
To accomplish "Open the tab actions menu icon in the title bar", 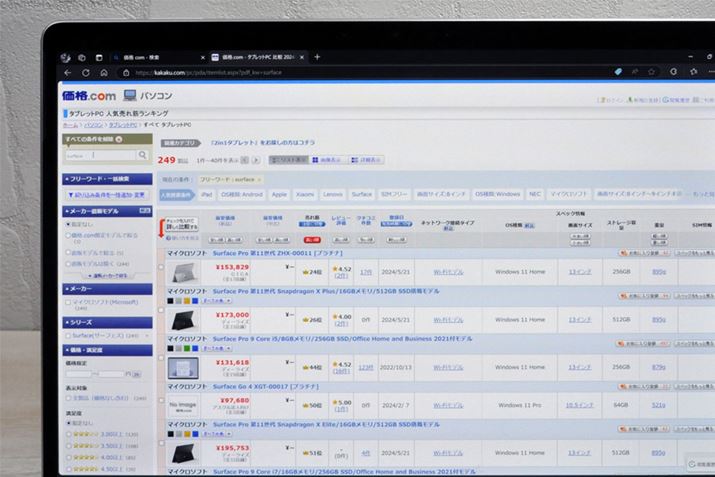I will 99,57.
